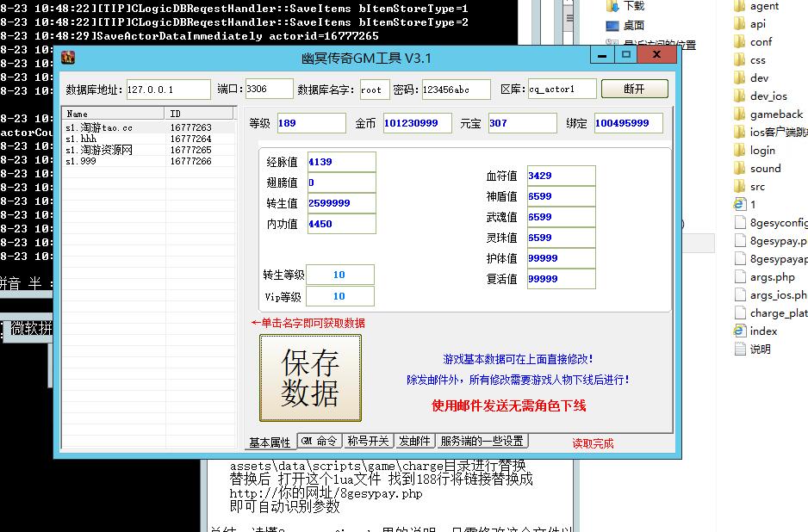Click the 桌面 desktop icon in sidebar
This screenshot has width=808, height=532.
pos(612,26)
